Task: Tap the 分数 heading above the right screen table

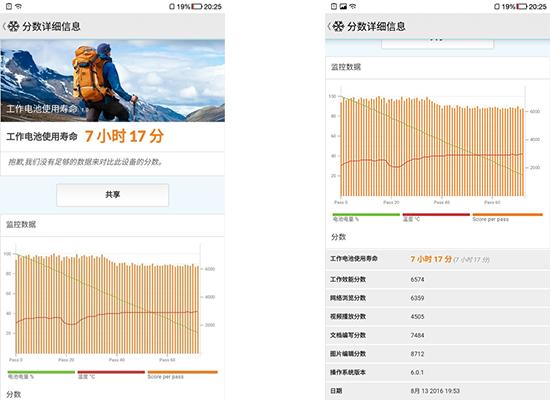Action: click(x=338, y=237)
